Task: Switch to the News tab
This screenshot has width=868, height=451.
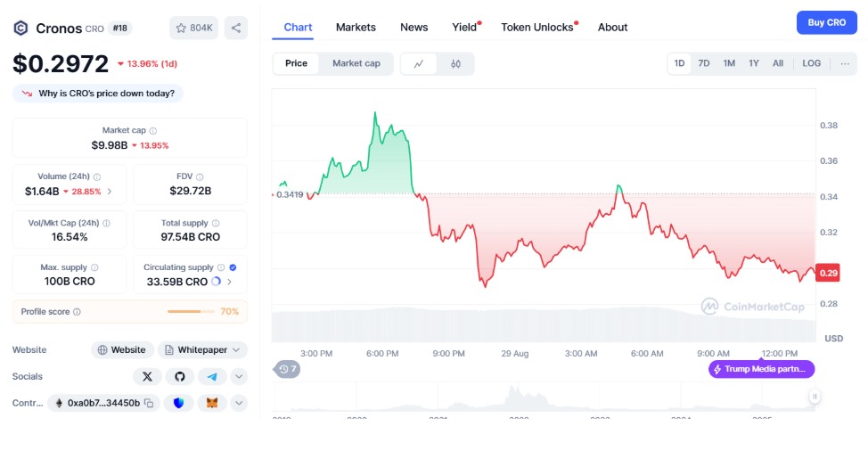Action: (414, 27)
